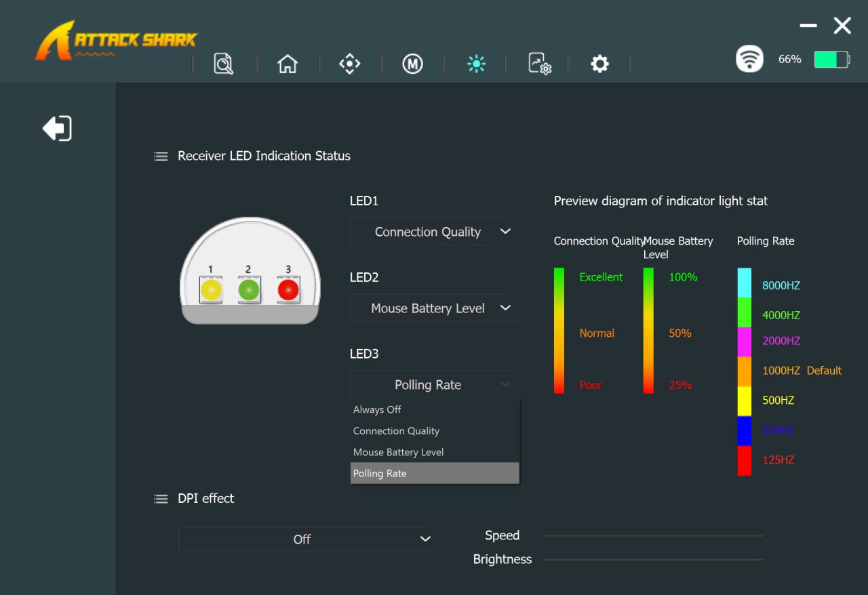Choose Mouse Battery Level in LED3 list
Screen dimensions: 868x595
(435, 452)
